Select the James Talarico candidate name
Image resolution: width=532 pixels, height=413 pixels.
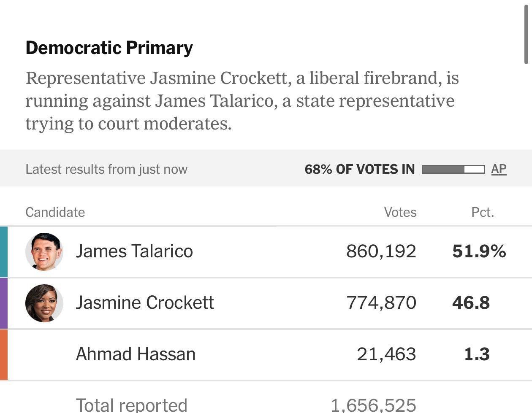tap(134, 251)
